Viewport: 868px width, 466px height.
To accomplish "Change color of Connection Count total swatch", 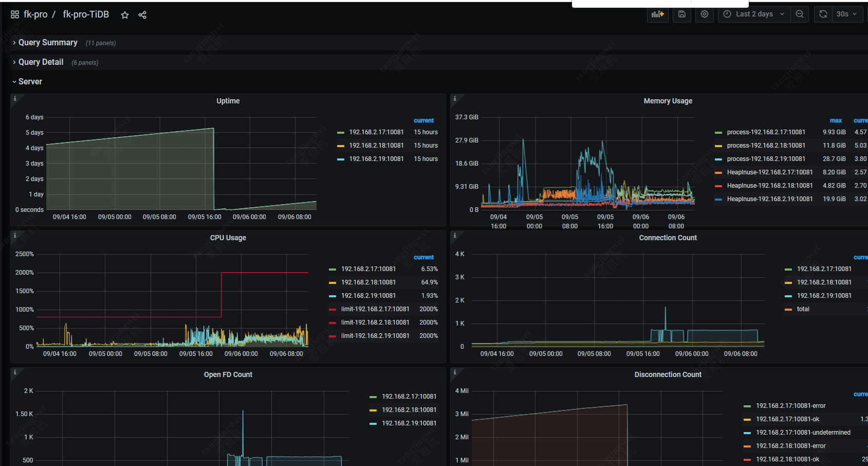I will [x=788, y=310].
